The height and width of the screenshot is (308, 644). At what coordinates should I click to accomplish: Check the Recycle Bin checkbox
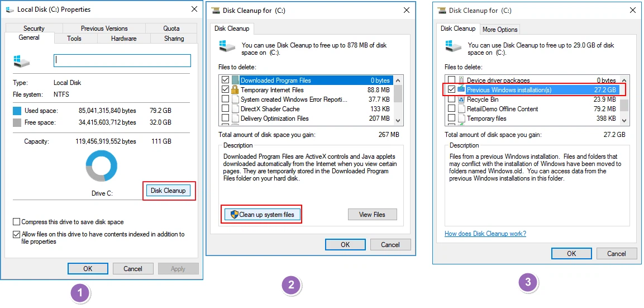click(451, 99)
